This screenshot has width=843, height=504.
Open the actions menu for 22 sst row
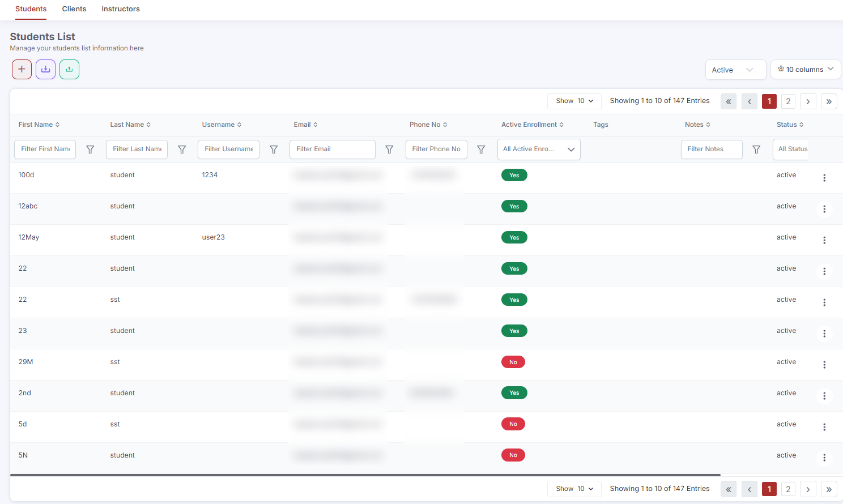click(x=824, y=302)
